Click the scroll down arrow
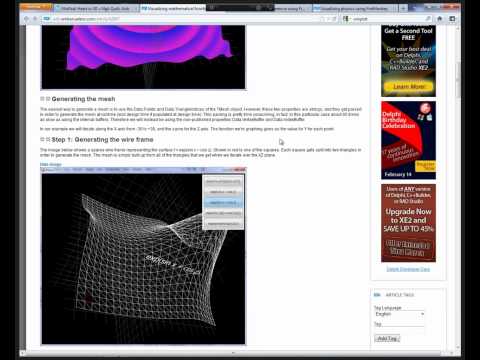The height and width of the screenshot is (360, 480). click(459, 348)
